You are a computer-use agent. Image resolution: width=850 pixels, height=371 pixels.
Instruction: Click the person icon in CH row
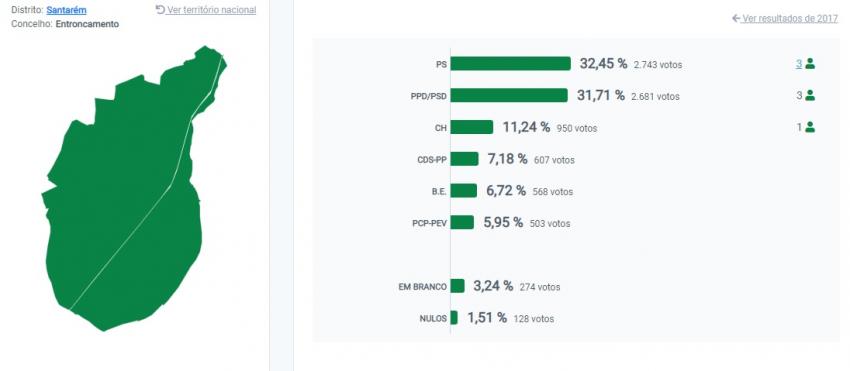[810, 127]
